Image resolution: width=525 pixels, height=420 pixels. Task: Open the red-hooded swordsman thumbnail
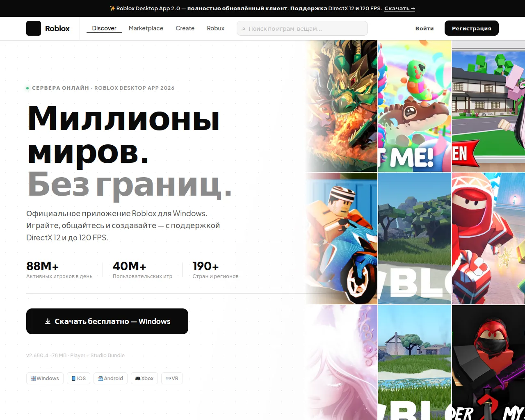[488, 363]
